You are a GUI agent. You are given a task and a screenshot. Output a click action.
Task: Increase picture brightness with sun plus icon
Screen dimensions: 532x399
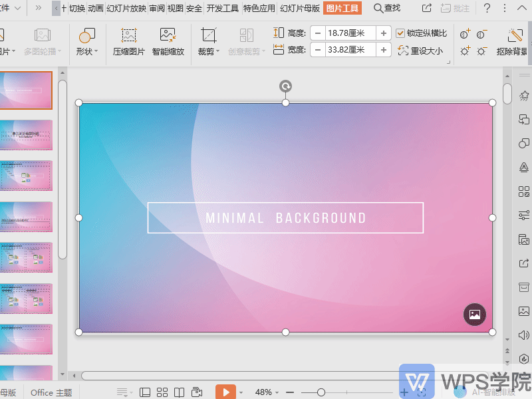pyautogui.click(x=465, y=51)
